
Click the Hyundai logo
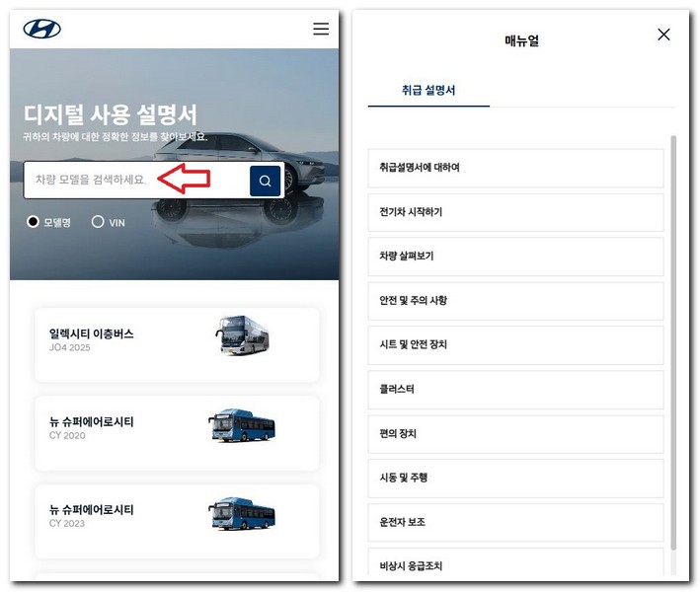tap(42, 30)
